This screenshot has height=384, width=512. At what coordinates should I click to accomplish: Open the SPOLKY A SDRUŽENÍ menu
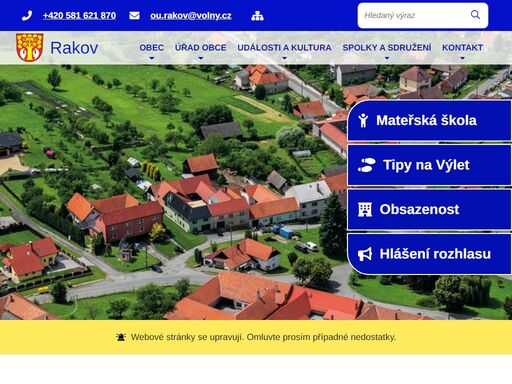pos(387,48)
